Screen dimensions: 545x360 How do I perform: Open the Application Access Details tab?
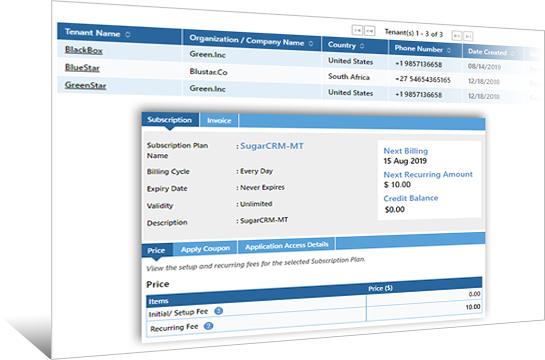tap(286, 245)
